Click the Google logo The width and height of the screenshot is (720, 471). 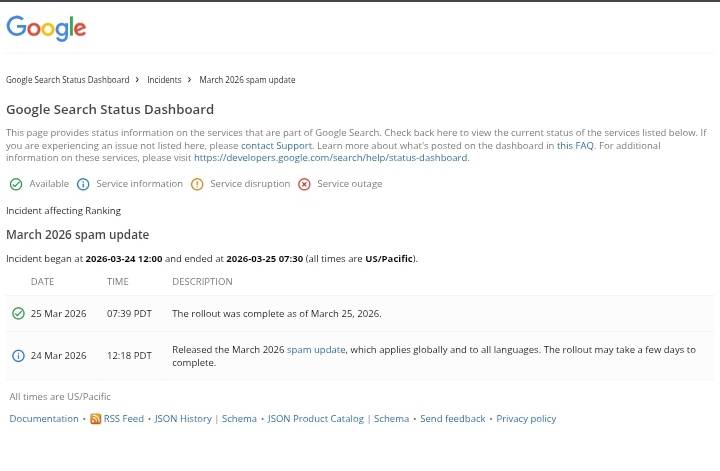tap(46, 28)
